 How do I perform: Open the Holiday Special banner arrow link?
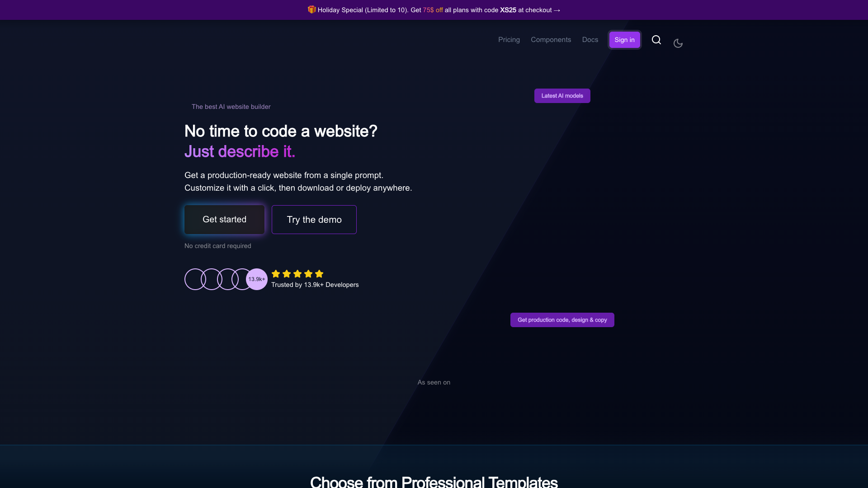coord(557,10)
